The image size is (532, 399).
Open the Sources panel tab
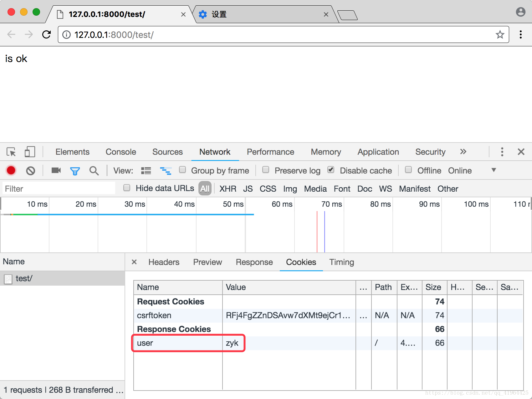[167, 152]
